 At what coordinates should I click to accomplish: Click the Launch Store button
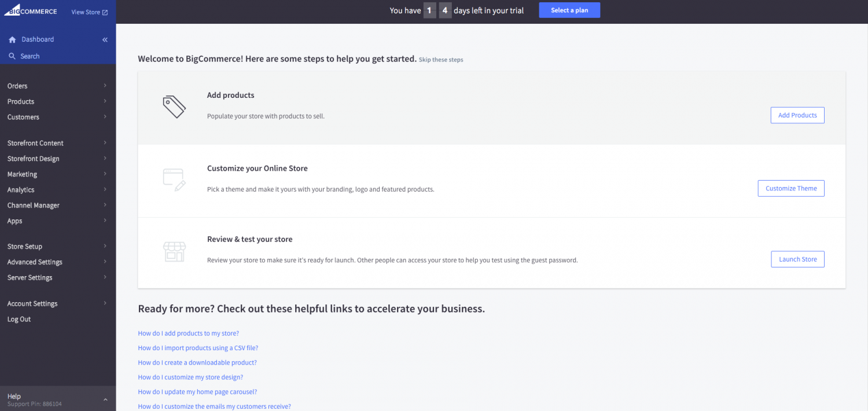[x=797, y=259]
